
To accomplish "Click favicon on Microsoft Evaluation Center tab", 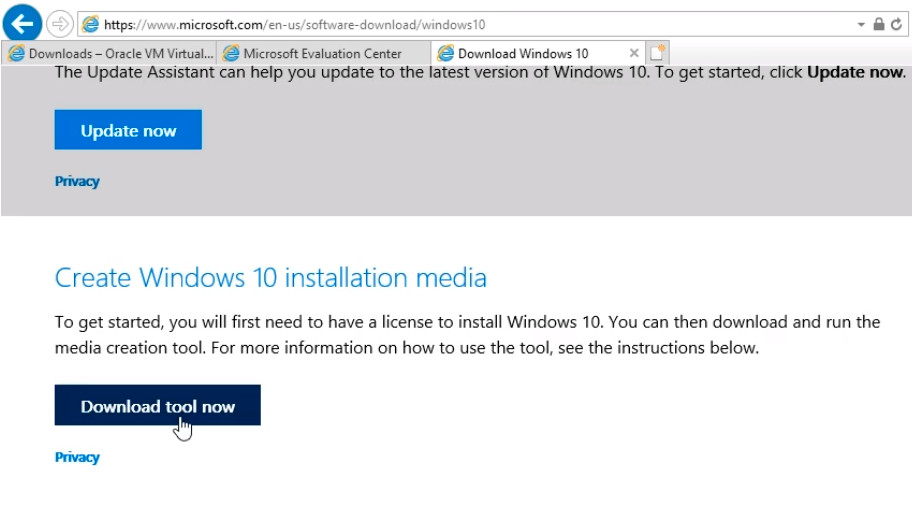I will [231, 54].
